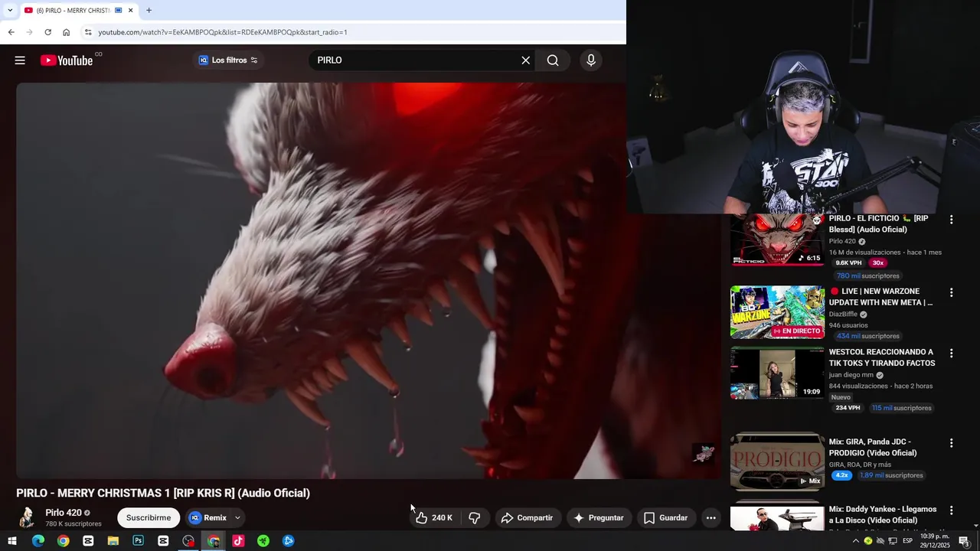This screenshot has height=551, width=980.
Task: Open WESTCOL REACCIONANDO video thumbnail
Action: pyautogui.click(x=777, y=373)
